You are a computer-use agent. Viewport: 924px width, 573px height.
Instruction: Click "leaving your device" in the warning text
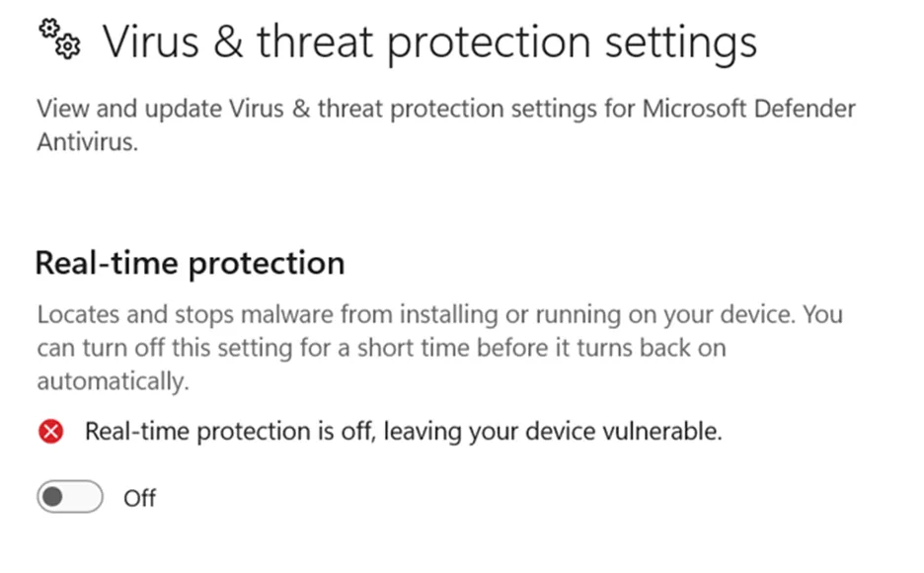(x=474, y=432)
